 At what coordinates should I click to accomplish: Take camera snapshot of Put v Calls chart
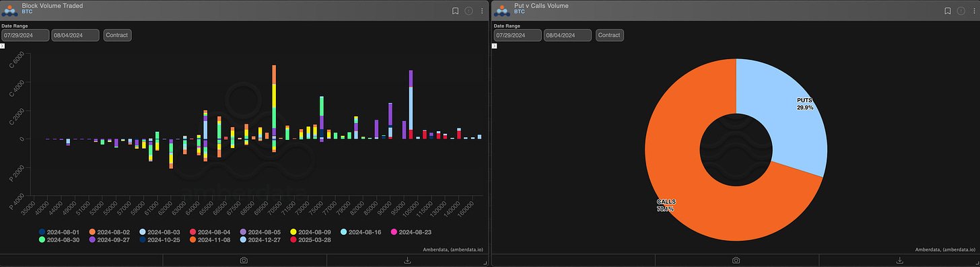(x=736, y=260)
